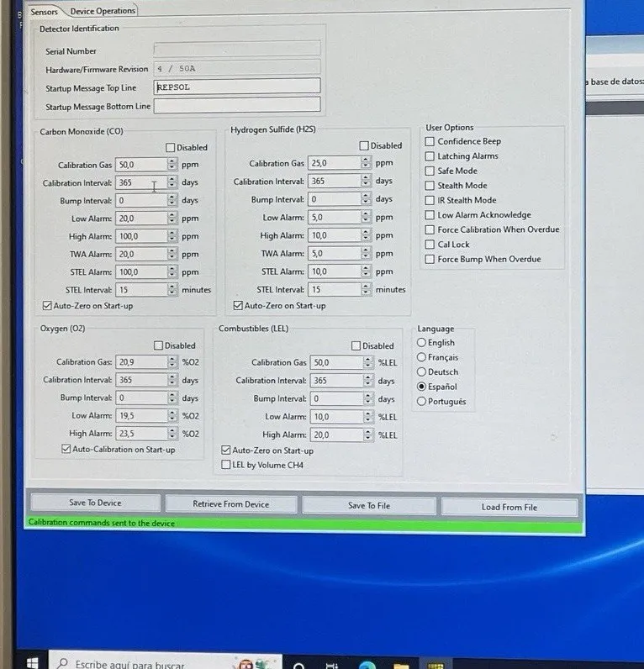Adjust CO High Alarm spinner arrows
This screenshot has height=669, width=644.
(172, 236)
